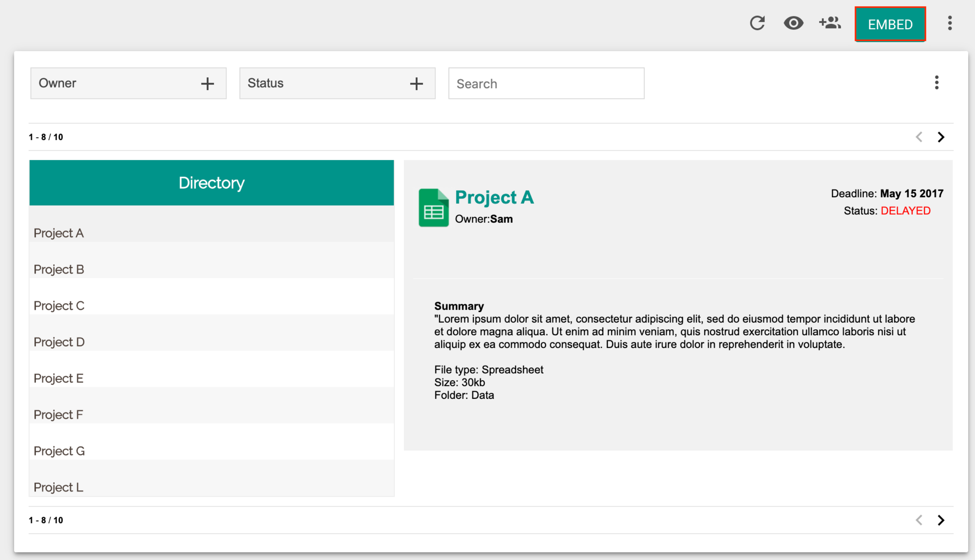Select Project B in the Directory list
Image resolution: width=975 pixels, height=560 pixels.
pos(212,260)
